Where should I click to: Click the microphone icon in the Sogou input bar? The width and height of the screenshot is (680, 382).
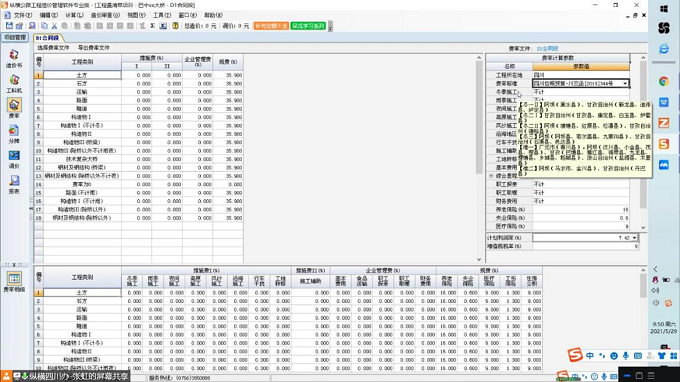(625, 356)
